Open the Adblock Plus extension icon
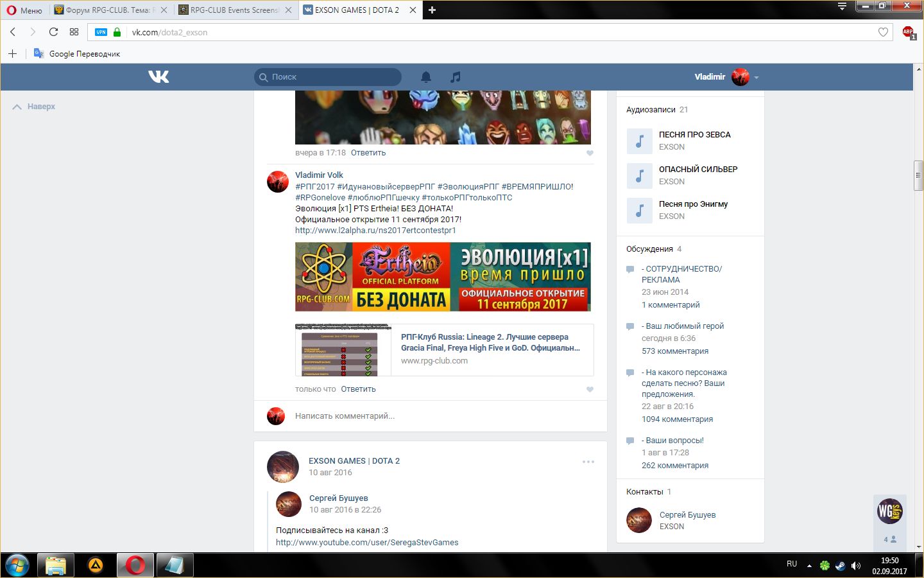 pos(909,32)
